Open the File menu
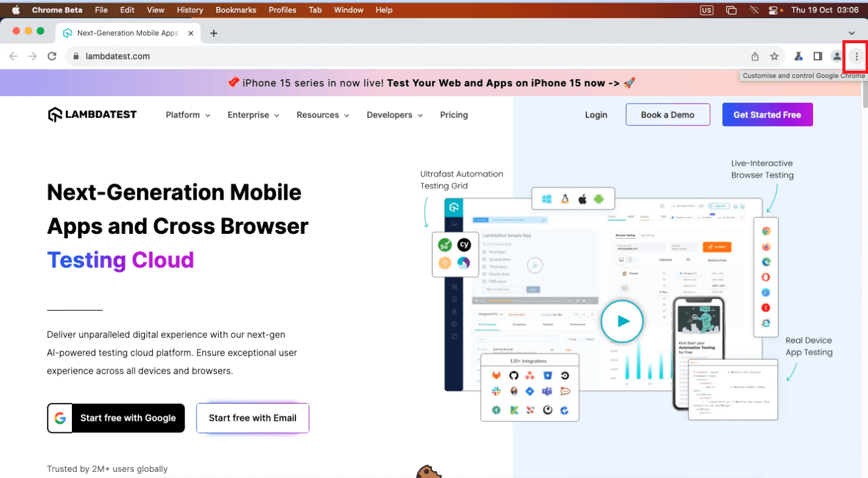868x478 pixels. [x=101, y=10]
